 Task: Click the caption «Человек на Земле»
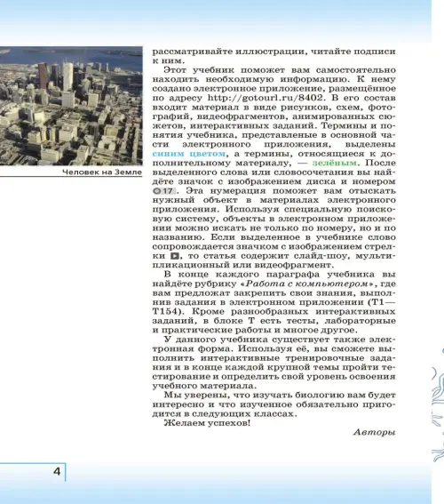point(102,172)
